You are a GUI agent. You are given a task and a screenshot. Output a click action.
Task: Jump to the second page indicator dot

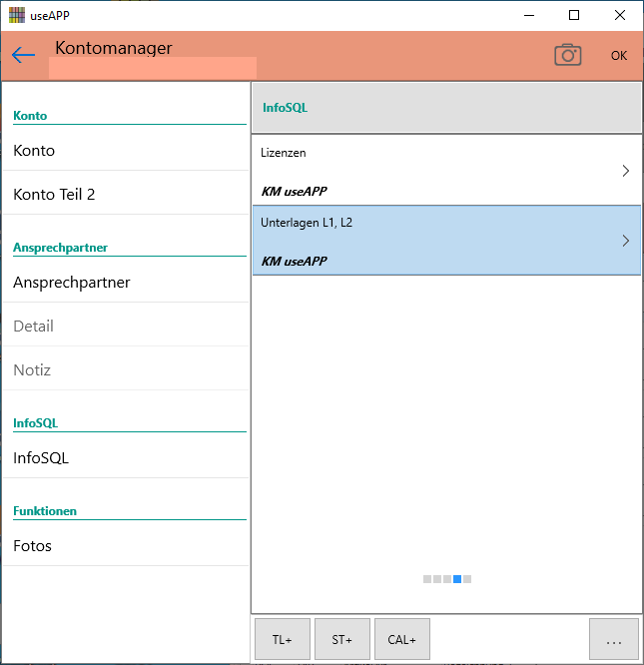tap(437, 579)
